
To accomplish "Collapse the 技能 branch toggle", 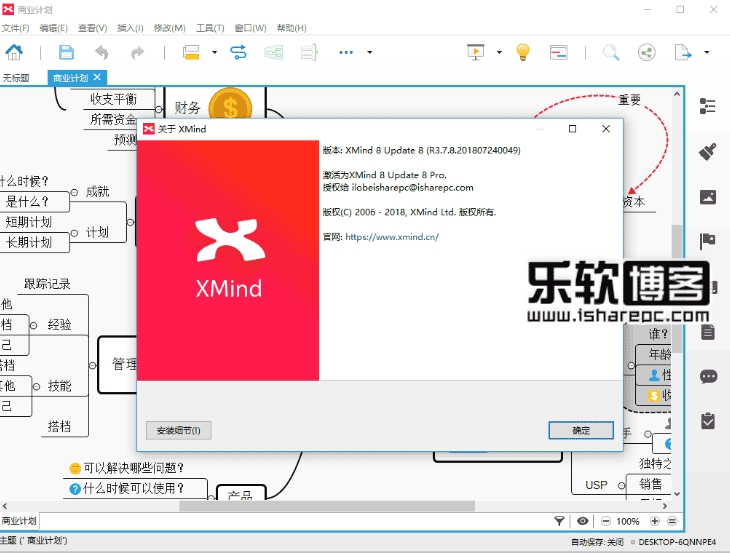I will click(x=36, y=386).
